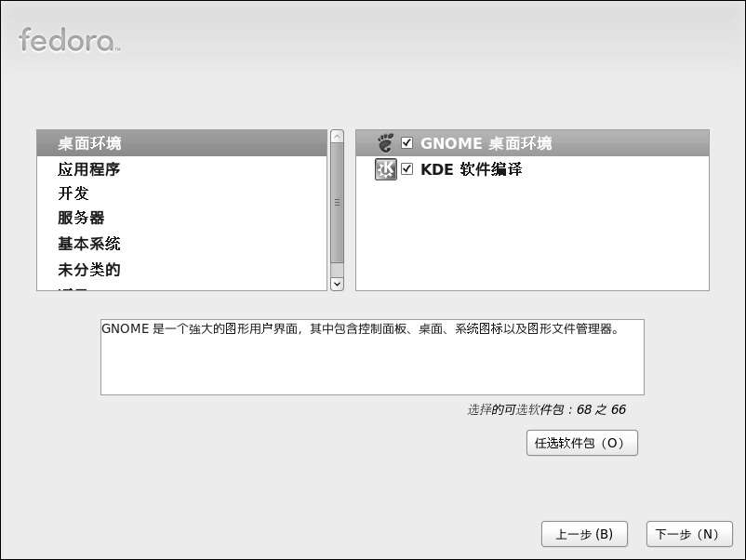Click the KDE gear logo icon
Image resolution: width=746 pixels, height=560 pixels.
(385, 169)
